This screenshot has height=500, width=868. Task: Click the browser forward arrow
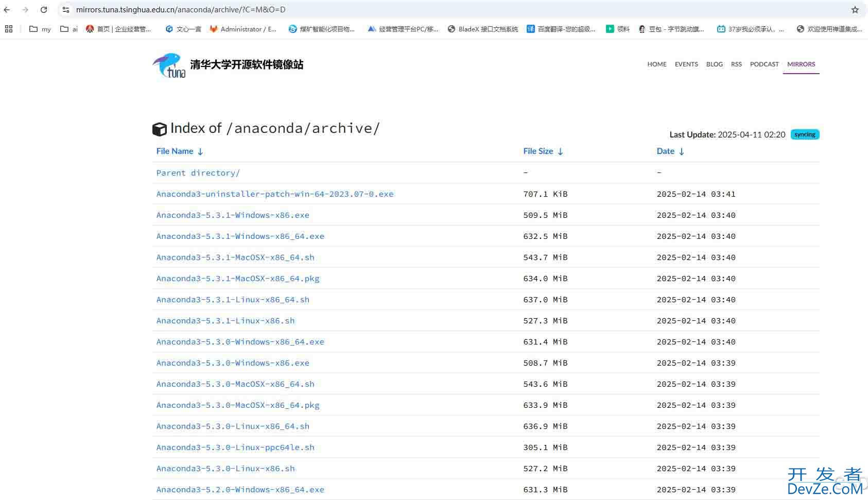coord(25,10)
